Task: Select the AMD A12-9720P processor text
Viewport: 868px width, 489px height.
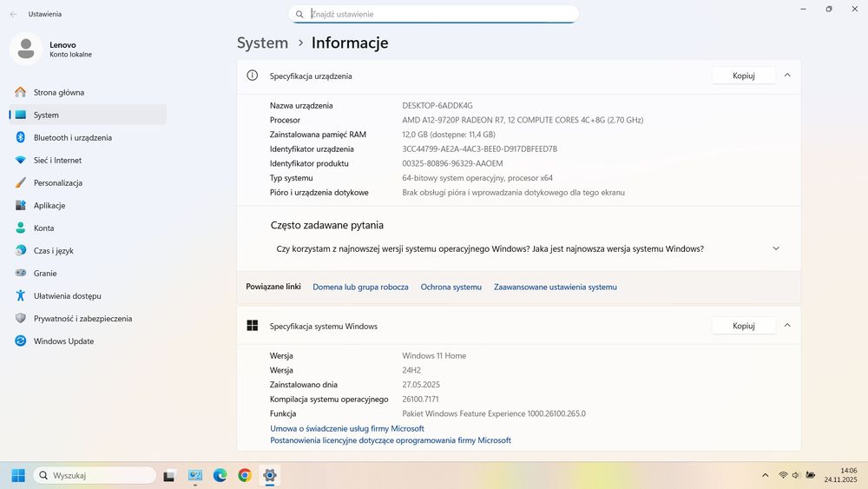Action: [x=523, y=120]
